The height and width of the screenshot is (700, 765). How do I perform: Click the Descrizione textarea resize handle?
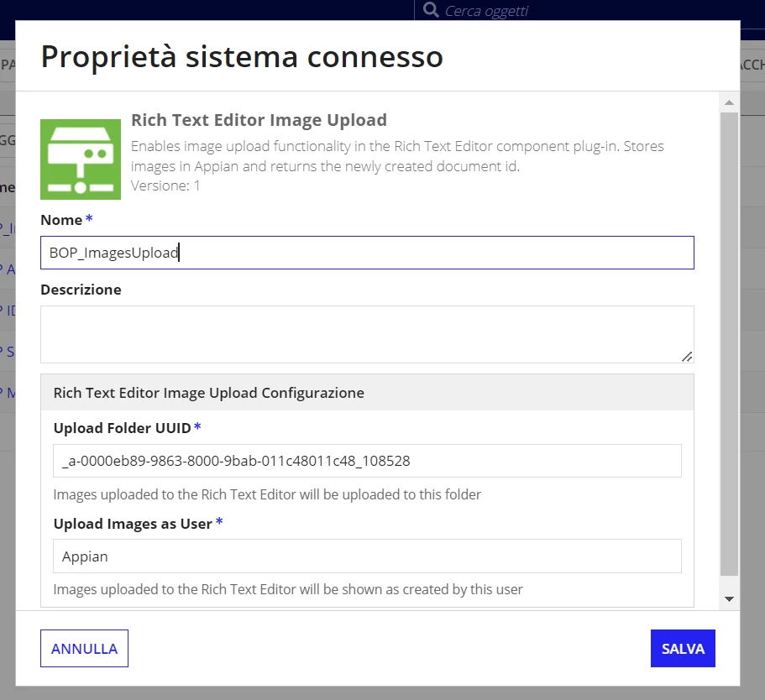pos(687,357)
